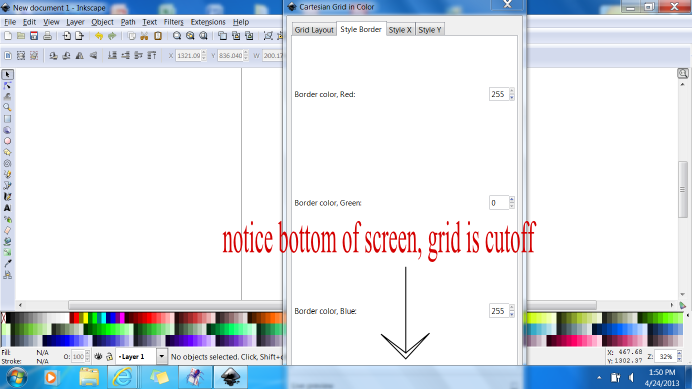
Task: Click the Undo yellow arrow
Action: point(99,36)
